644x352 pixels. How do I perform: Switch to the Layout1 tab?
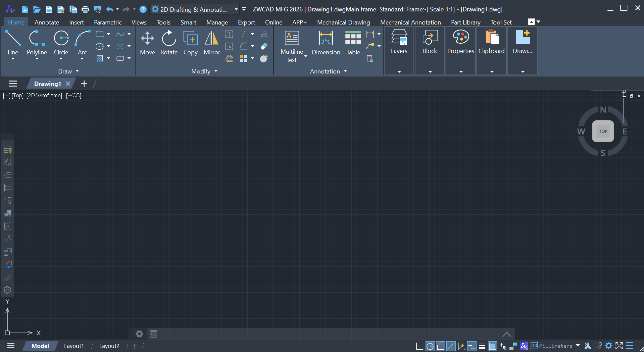point(74,346)
